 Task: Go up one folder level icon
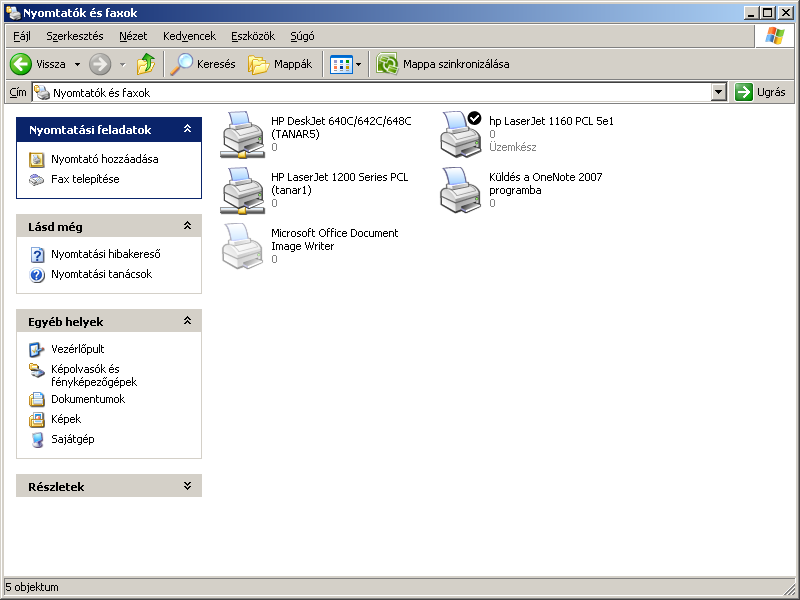(x=146, y=64)
